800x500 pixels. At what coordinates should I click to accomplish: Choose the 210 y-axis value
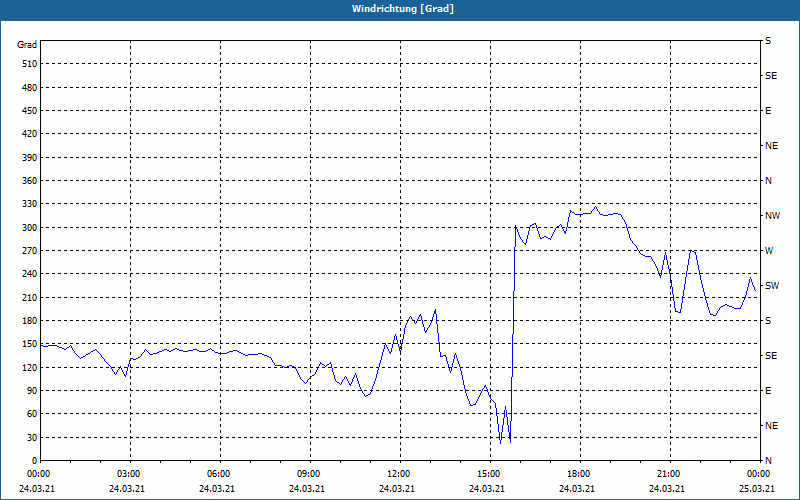tap(30, 297)
